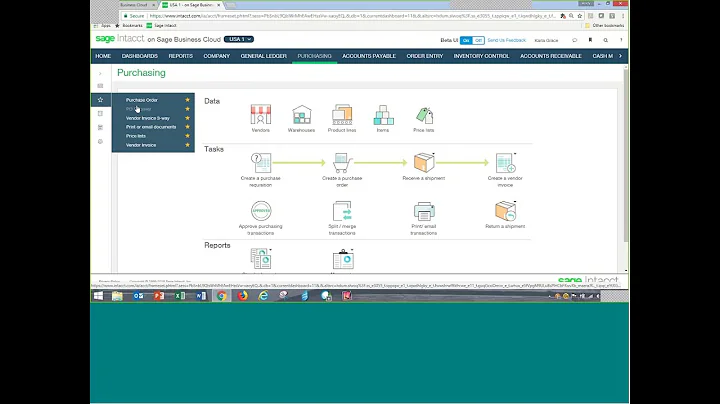Open the Vendors data icon
Viewport: 720px width, 404px height.
[x=260, y=115]
